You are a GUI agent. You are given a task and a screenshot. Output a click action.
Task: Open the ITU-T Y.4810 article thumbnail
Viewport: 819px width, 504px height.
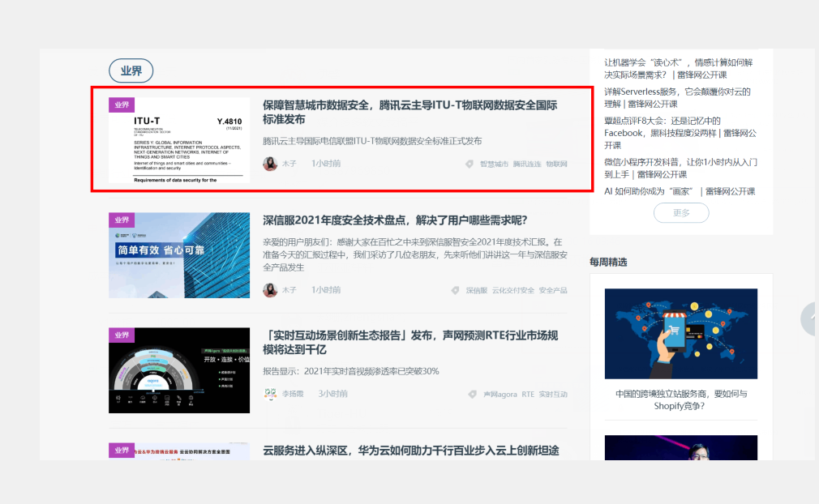pyautogui.click(x=179, y=140)
